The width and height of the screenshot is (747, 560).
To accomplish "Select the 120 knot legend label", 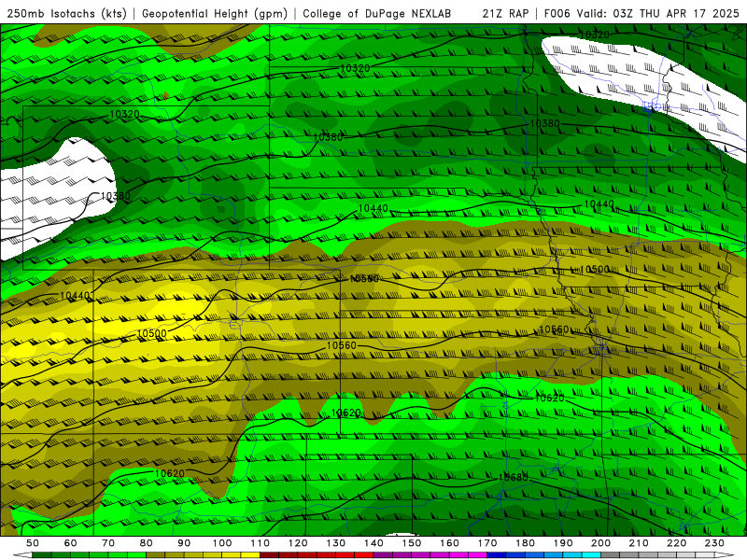I will pos(298,543).
